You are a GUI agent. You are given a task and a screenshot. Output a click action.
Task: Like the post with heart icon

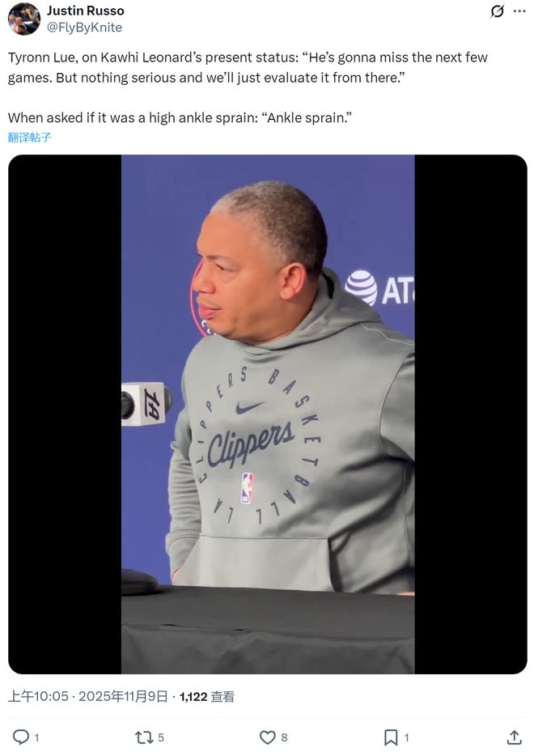[x=268, y=737]
